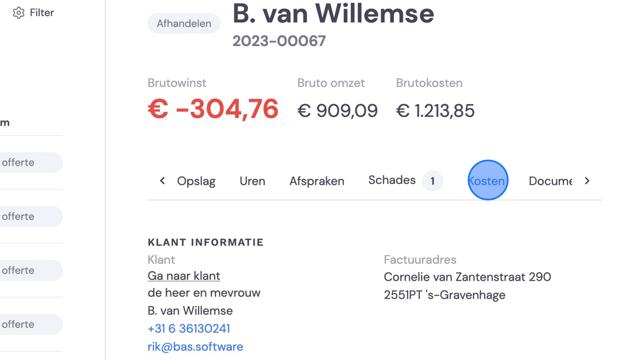This screenshot has height=360, width=644.
Task: Open the Schades tab
Action: pyautogui.click(x=392, y=180)
